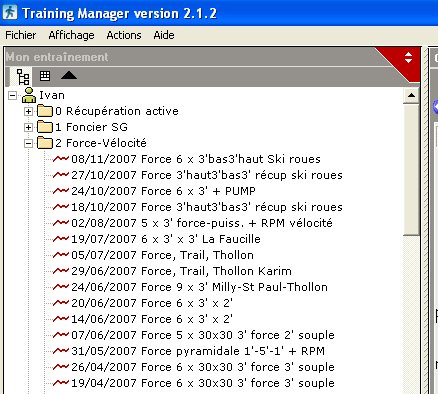Select 05/07/2007 Force, Trail, Thollon
438x394 pixels.
coord(162,255)
